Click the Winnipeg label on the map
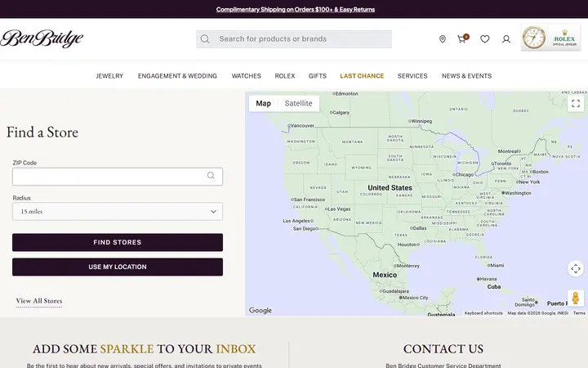Screen dimensions: 588x368 point(421,121)
